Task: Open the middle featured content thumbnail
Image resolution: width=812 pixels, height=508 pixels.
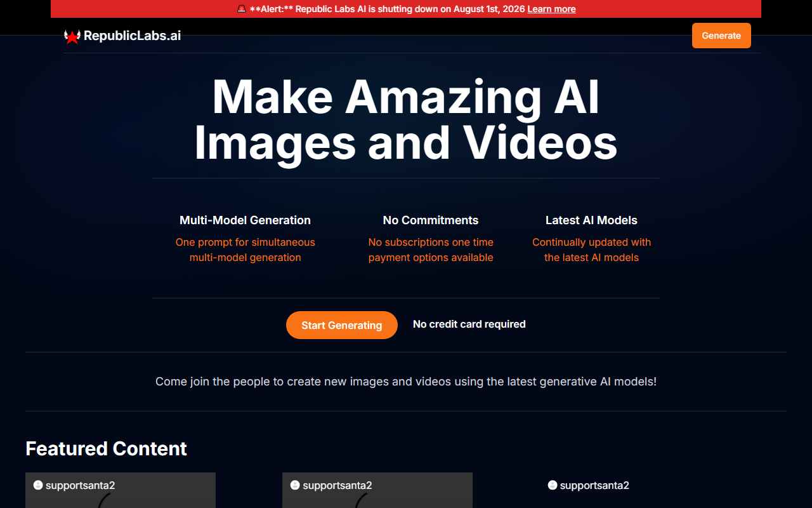Action: (377, 490)
